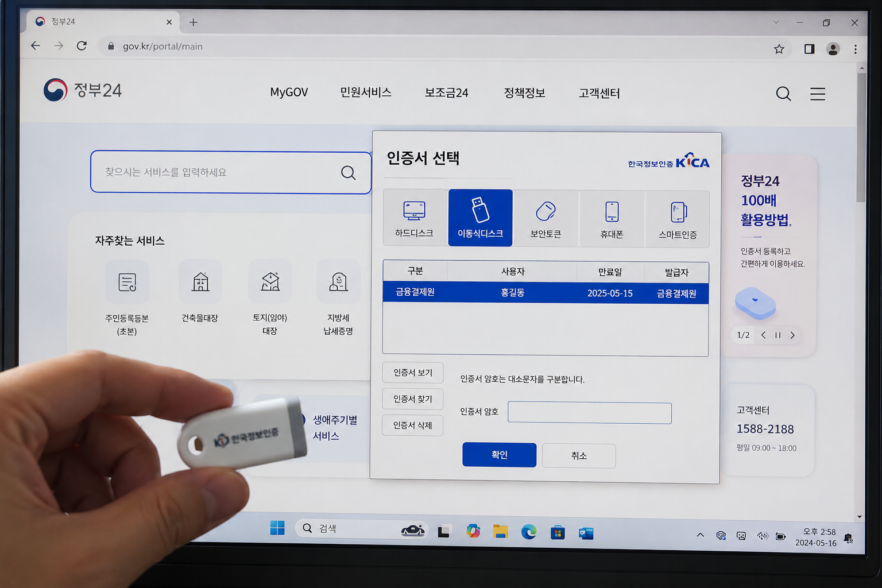Open the 생애주기별 서비스 link
The width and height of the screenshot is (882, 588).
335,428
